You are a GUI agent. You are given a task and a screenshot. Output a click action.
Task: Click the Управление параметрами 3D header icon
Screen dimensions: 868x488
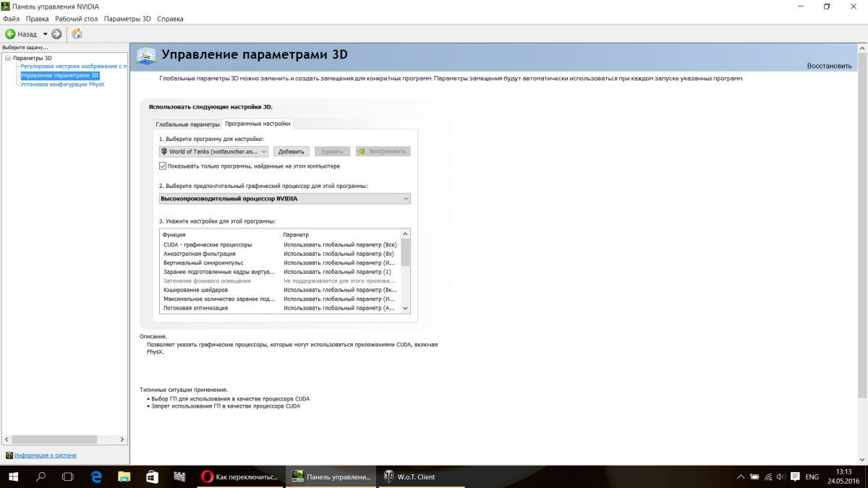tap(146, 55)
